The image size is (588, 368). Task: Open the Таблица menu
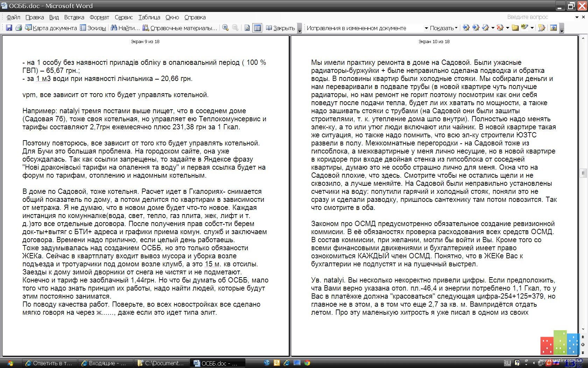149,17
